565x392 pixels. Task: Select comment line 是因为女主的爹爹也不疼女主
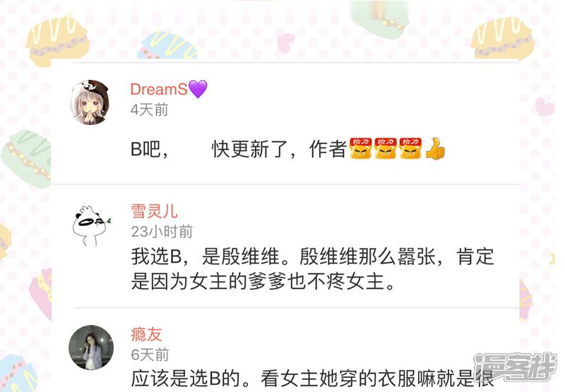pos(263,281)
